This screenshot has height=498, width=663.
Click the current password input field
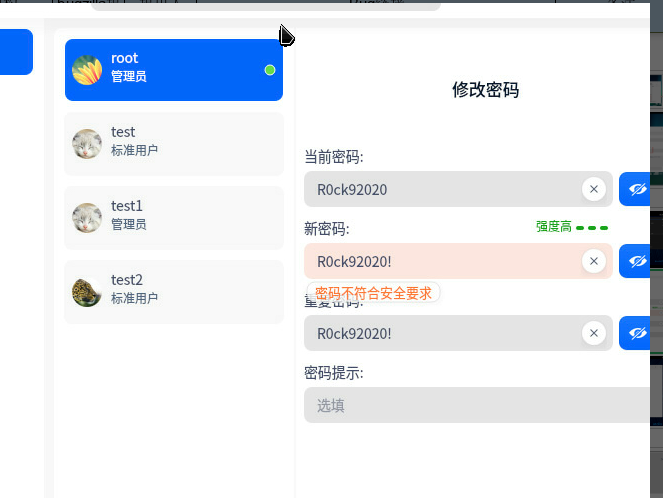[x=440, y=189]
